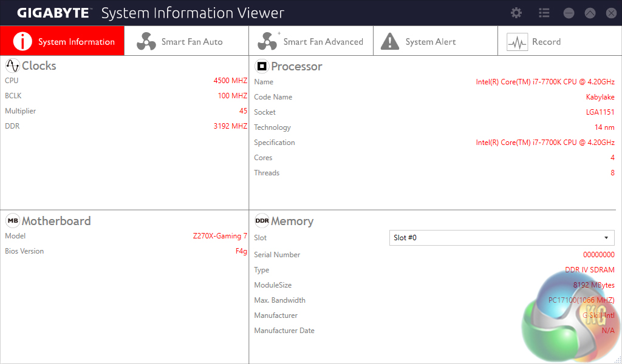The height and width of the screenshot is (364, 622).
Task: Minimize the System Information Viewer window
Action: point(569,13)
